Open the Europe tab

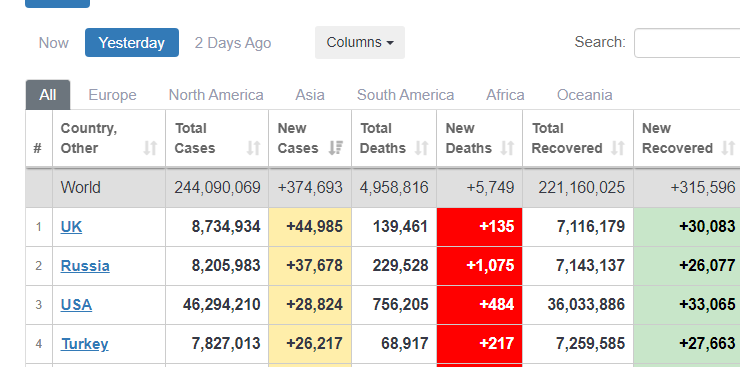point(112,95)
